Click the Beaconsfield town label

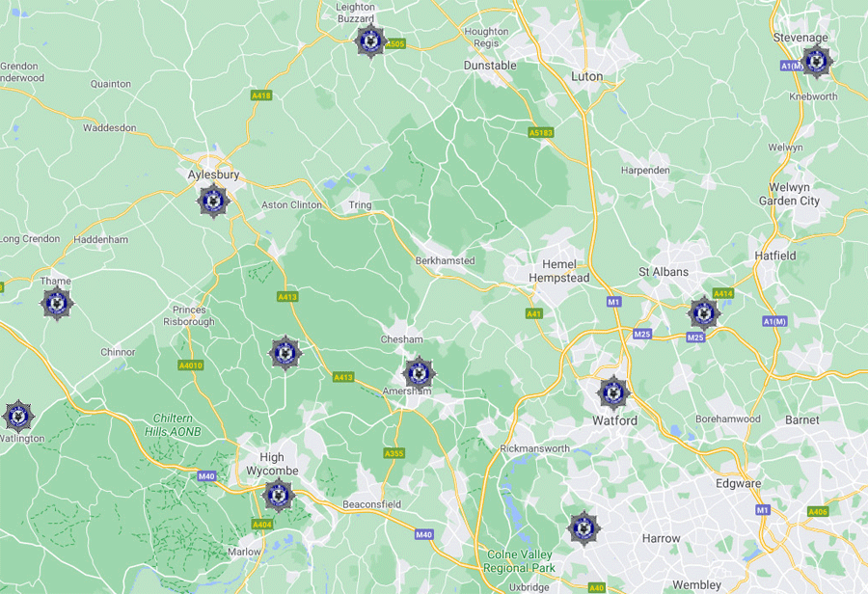pyautogui.click(x=371, y=504)
